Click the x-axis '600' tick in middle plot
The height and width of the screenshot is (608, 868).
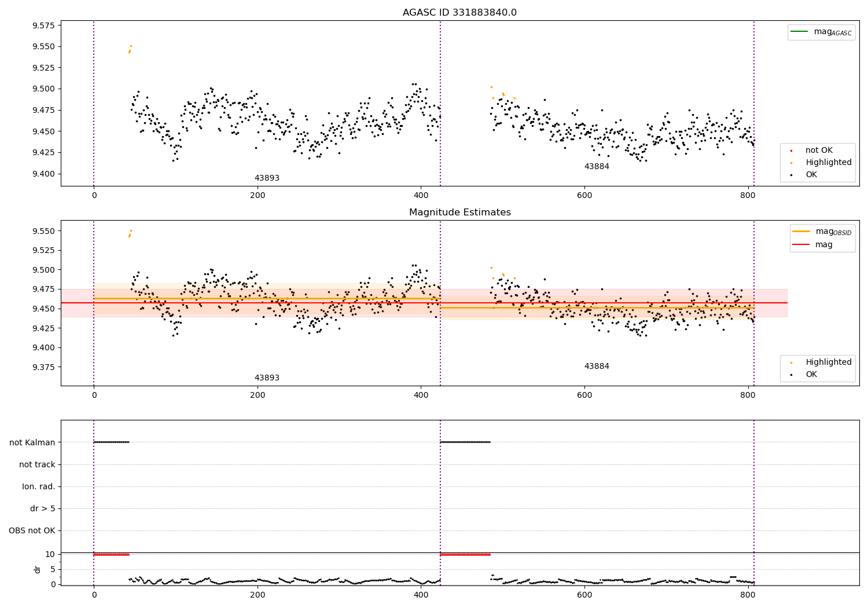584,395
